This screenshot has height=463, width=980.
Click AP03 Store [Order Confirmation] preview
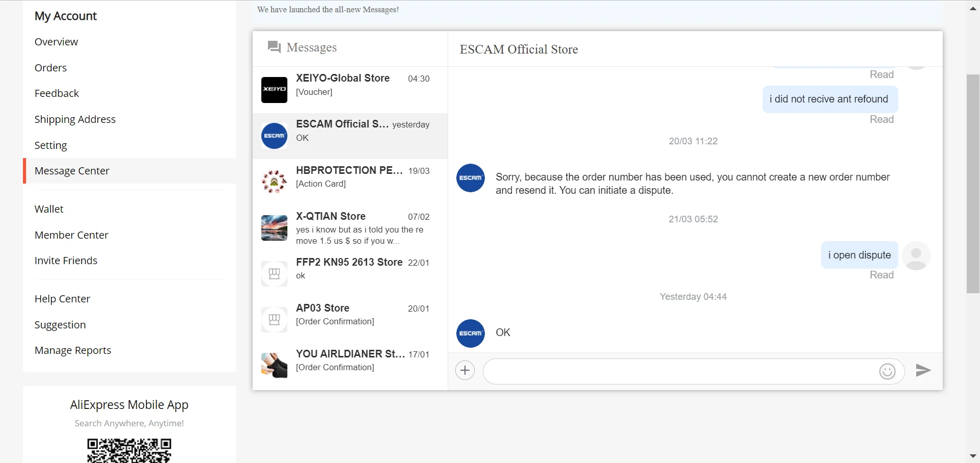point(335,321)
